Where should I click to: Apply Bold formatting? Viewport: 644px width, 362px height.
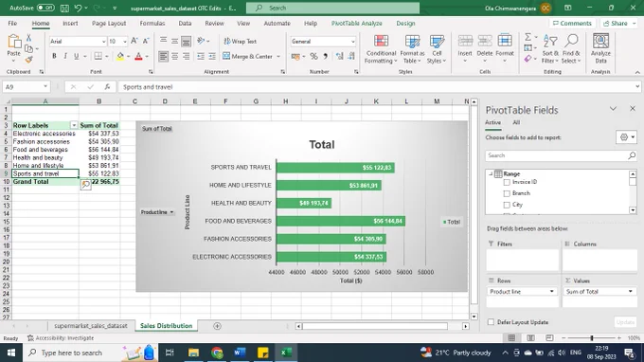(54, 56)
